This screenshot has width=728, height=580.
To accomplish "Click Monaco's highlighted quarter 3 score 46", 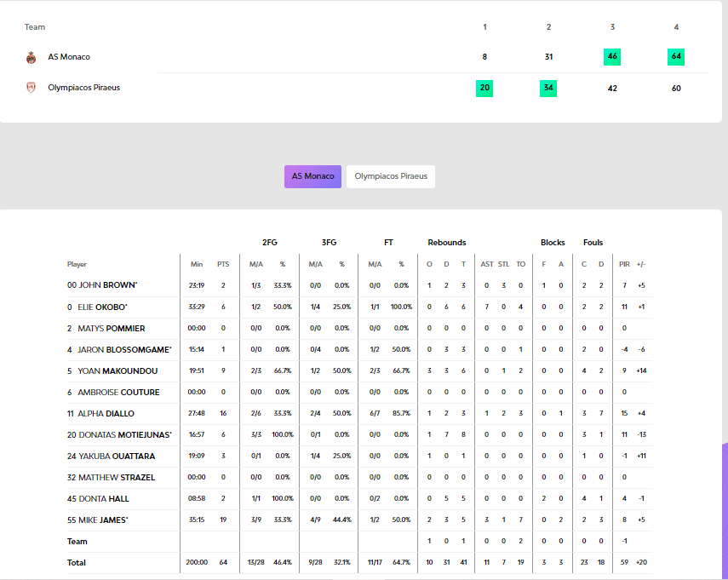I will tap(612, 57).
